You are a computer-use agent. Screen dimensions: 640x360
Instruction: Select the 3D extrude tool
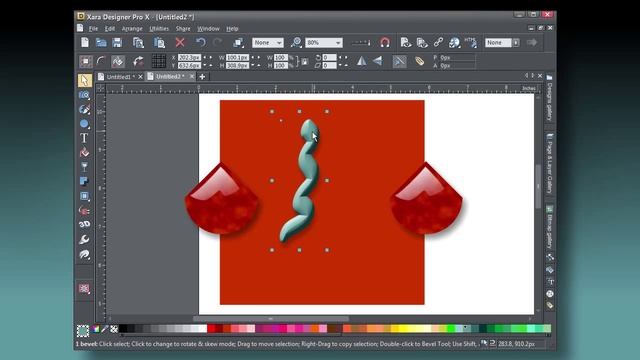(84, 224)
